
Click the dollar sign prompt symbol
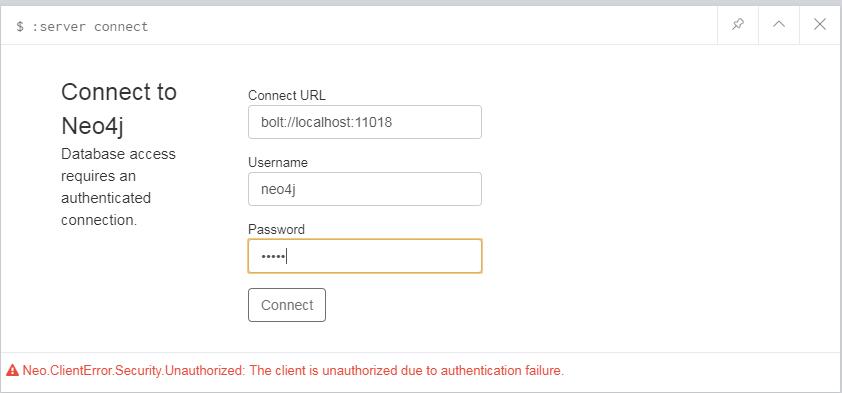tap(20, 27)
